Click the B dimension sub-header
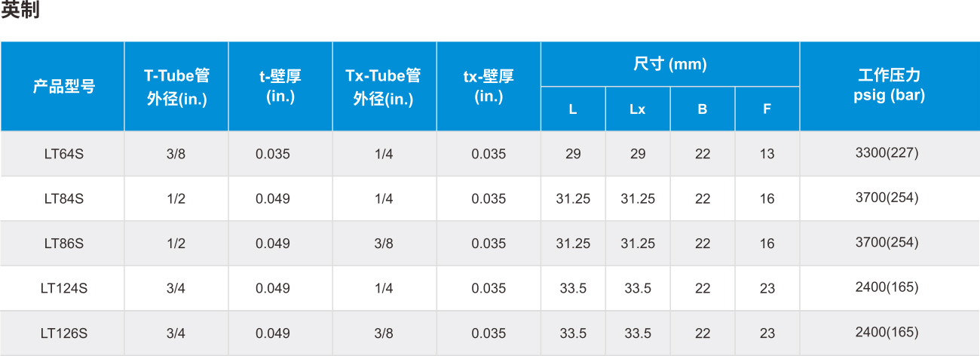The width and height of the screenshot is (980, 356). tap(703, 109)
